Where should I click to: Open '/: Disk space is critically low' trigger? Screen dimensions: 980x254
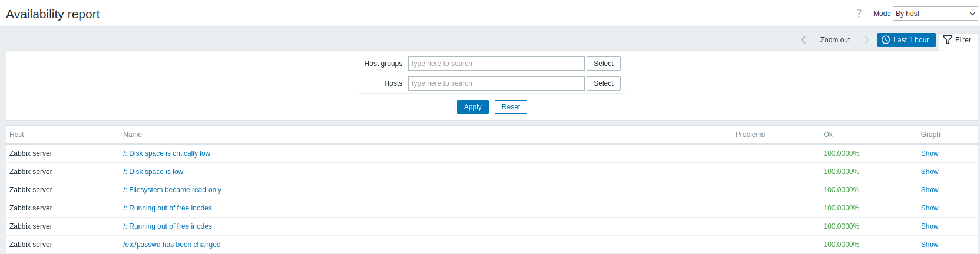(167, 153)
